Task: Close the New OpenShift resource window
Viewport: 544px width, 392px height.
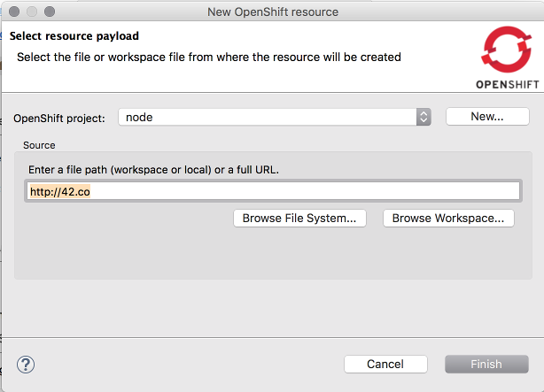Action: coord(14,12)
